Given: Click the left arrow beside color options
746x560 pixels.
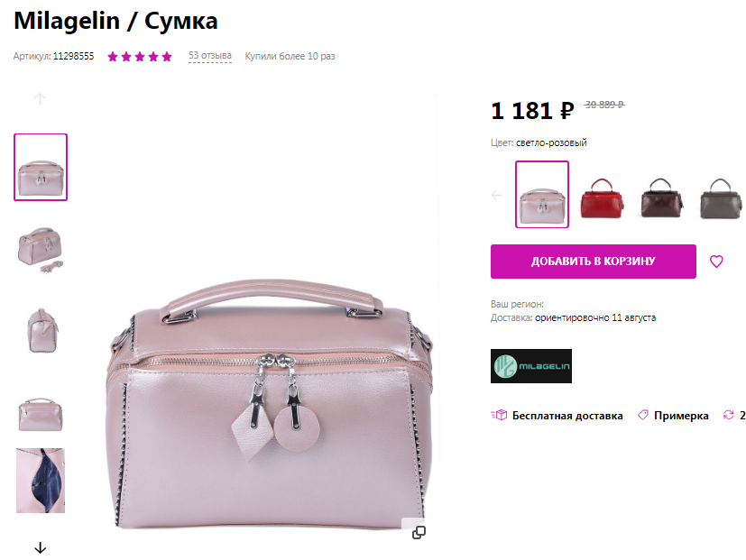Looking at the screenshot, I should [x=497, y=195].
